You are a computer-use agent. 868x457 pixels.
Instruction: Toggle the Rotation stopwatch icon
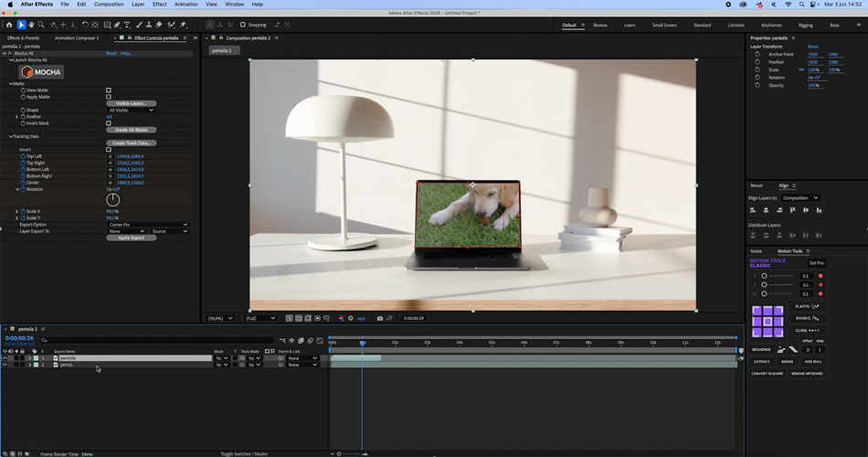pos(23,189)
